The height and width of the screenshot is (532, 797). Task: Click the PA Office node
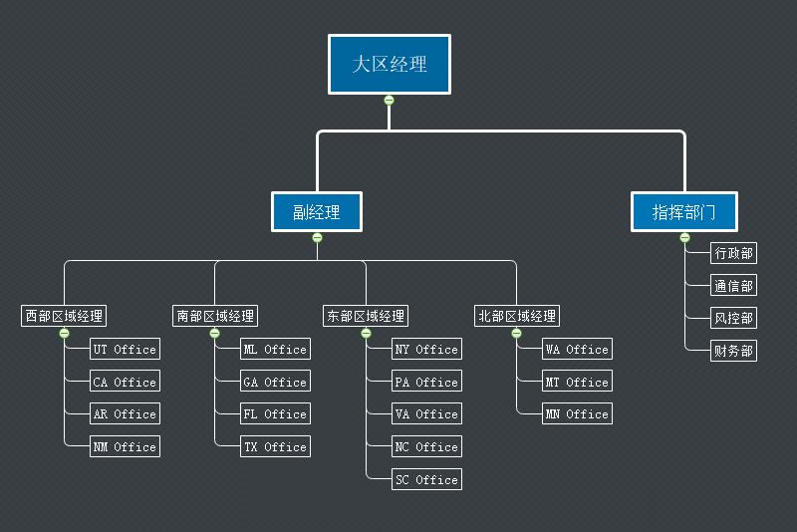(427, 382)
